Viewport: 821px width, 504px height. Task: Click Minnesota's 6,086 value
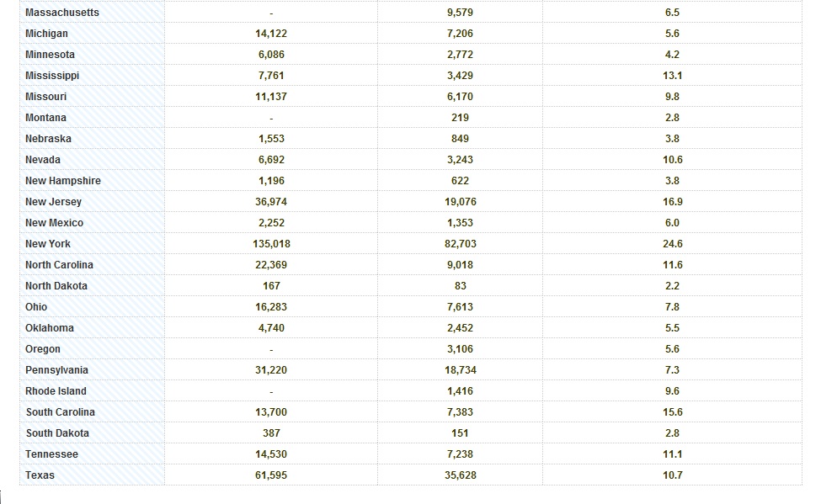[x=271, y=55]
